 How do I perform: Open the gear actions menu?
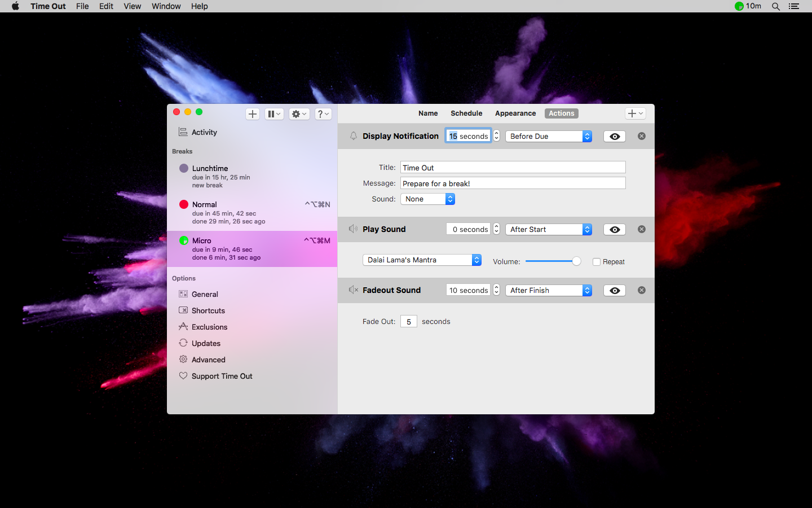(299, 114)
